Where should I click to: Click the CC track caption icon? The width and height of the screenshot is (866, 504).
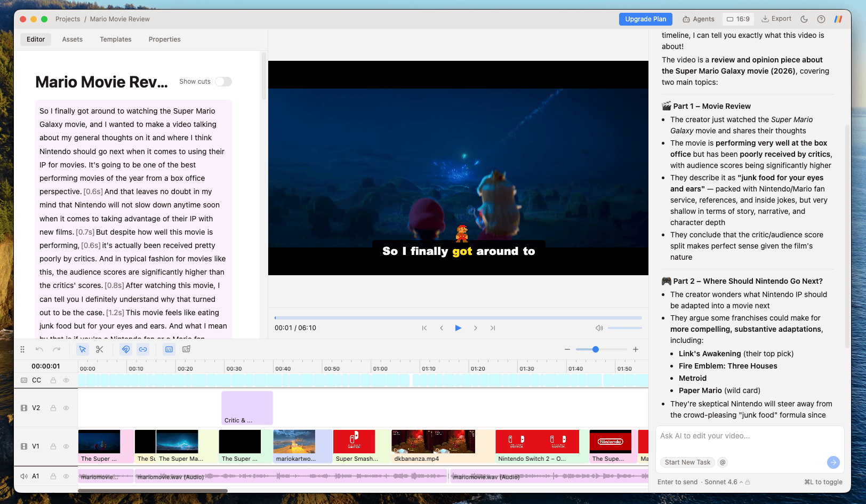(x=24, y=380)
